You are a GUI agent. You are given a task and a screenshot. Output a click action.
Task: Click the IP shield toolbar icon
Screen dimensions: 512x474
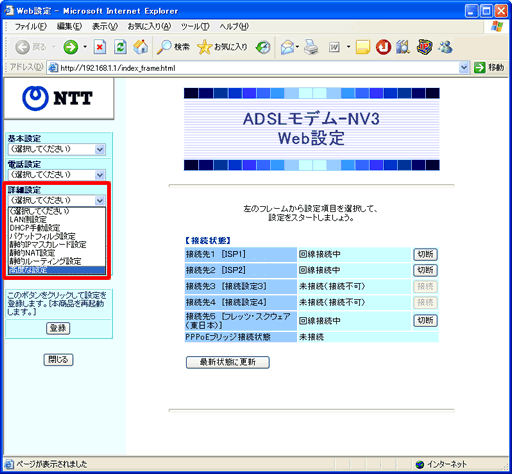425,47
